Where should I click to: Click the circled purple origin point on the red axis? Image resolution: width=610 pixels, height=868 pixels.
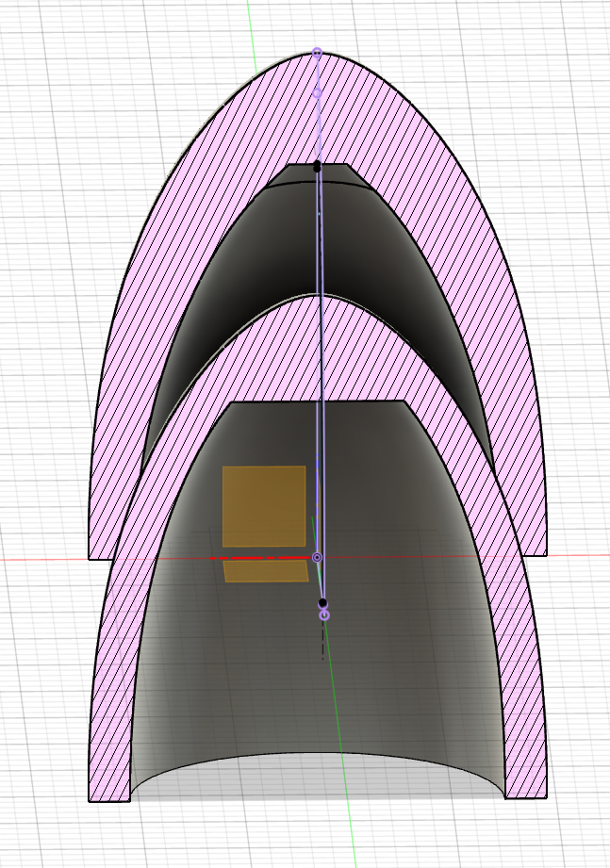click(x=318, y=558)
